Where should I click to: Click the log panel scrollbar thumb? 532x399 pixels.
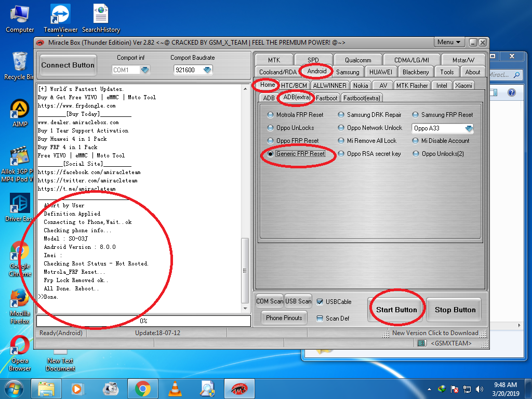click(245, 270)
